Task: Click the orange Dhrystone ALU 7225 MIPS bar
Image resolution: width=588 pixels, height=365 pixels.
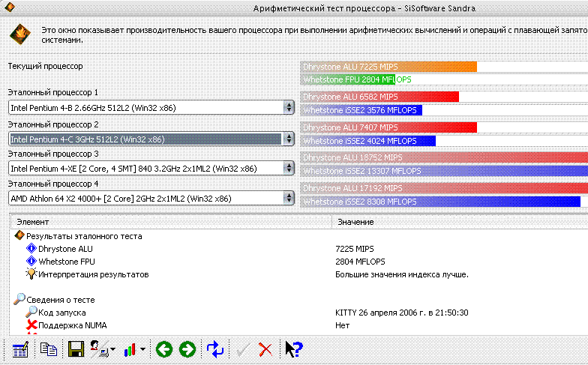Action: [x=388, y=67]
